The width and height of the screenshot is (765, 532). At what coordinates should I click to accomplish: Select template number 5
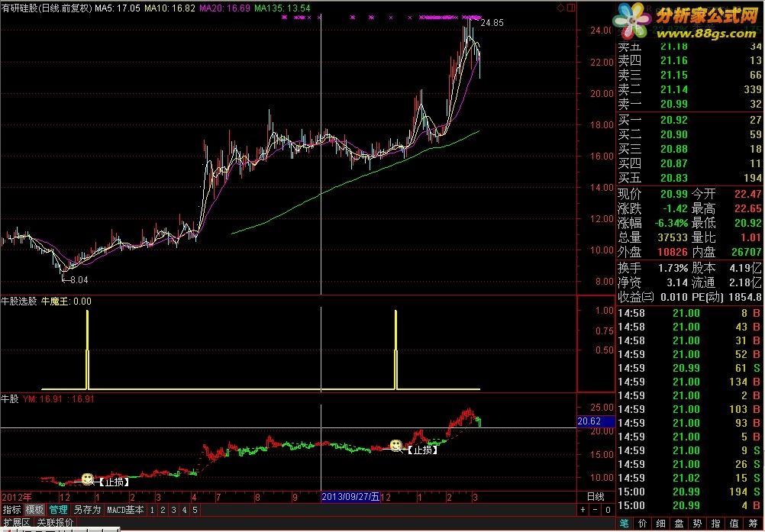[x=195, y=510]
